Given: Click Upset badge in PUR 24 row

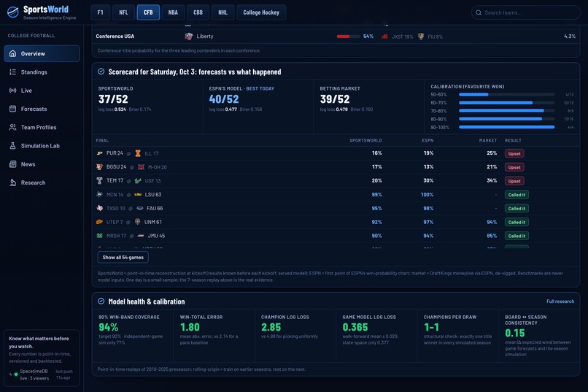Looking at the screenshot, I should (x=514, y=153).
